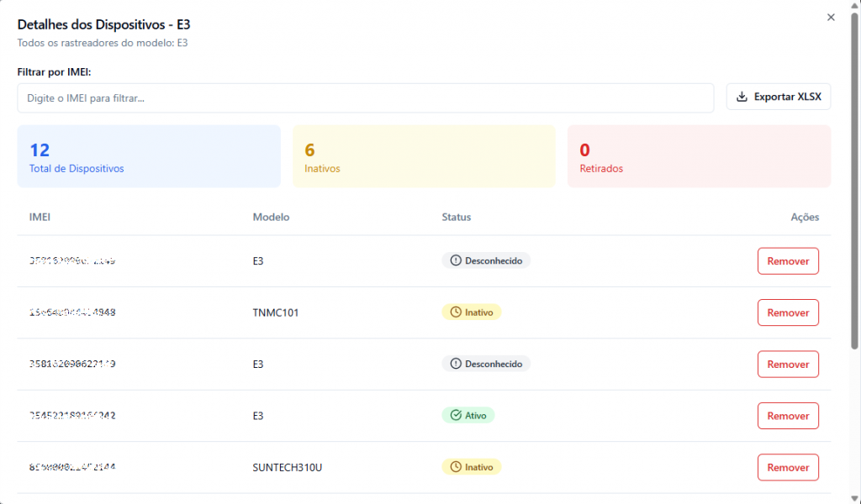Click the dialog title Detalhes dos Dispositivos - E3
861x504 pixels.
(103, 24)
